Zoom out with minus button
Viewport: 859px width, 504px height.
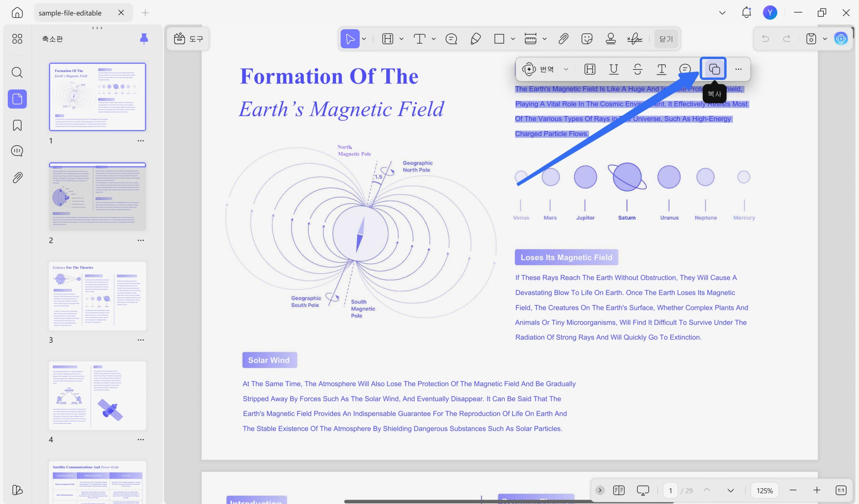(x=793, y=490)
